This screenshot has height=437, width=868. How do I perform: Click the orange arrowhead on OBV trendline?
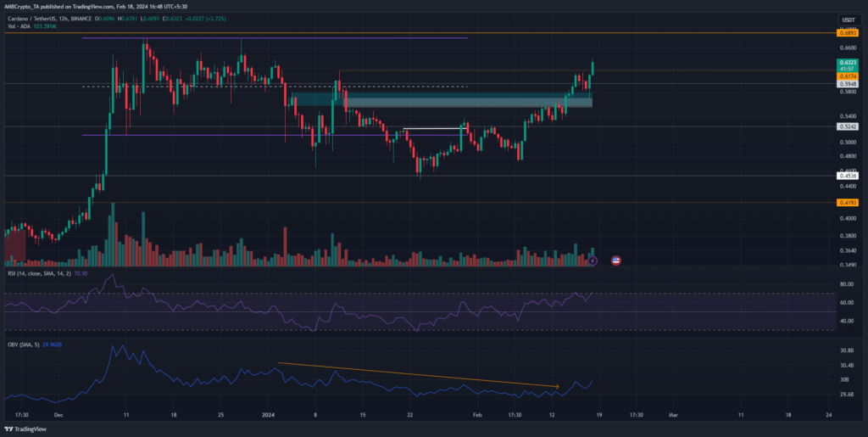coord(557,387)
